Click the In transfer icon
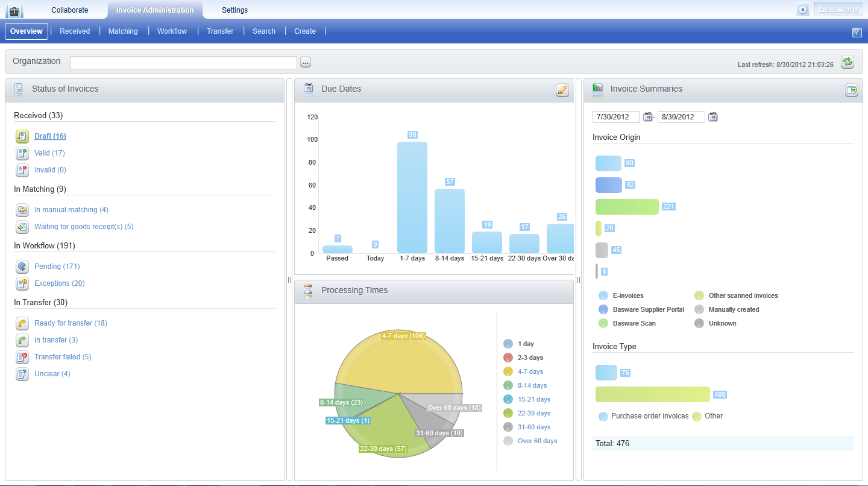 [22, 340]
